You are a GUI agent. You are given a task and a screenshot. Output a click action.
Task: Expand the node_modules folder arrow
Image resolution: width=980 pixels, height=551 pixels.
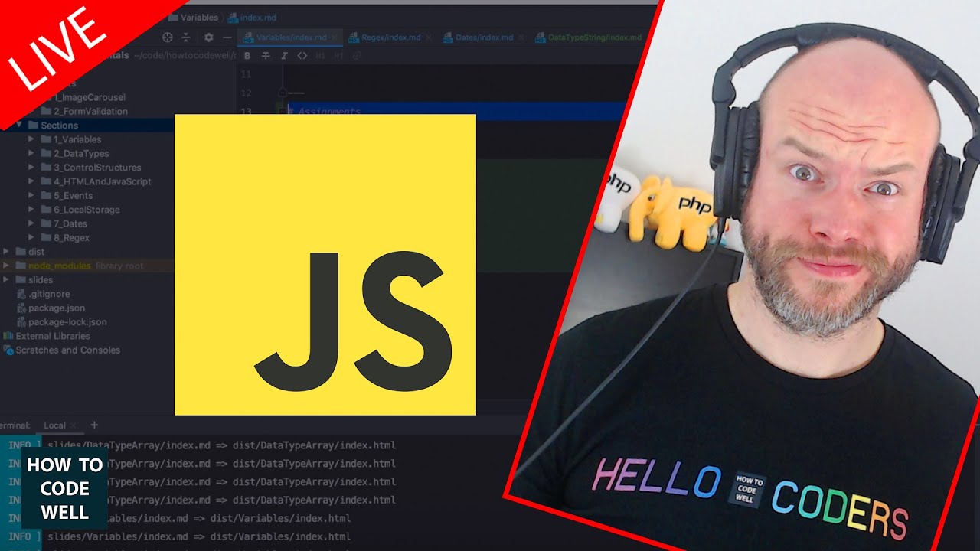[7, 266]
